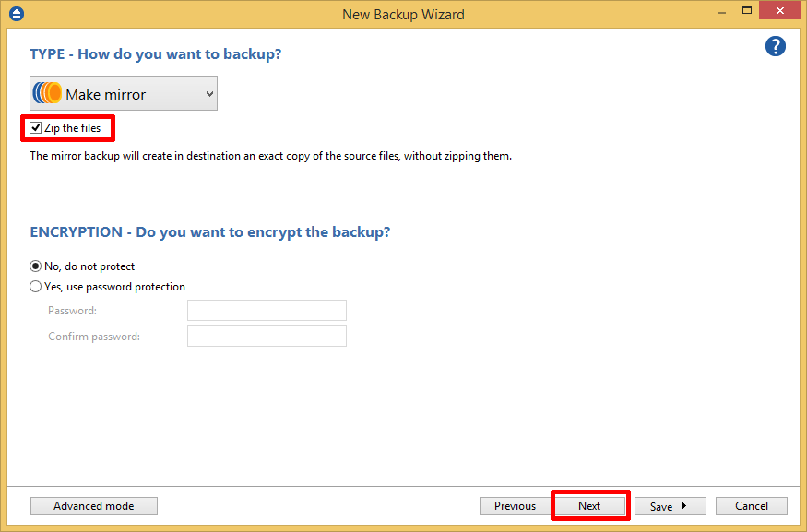
Task: Open the backup type dropdown
Action: [207, 92]
